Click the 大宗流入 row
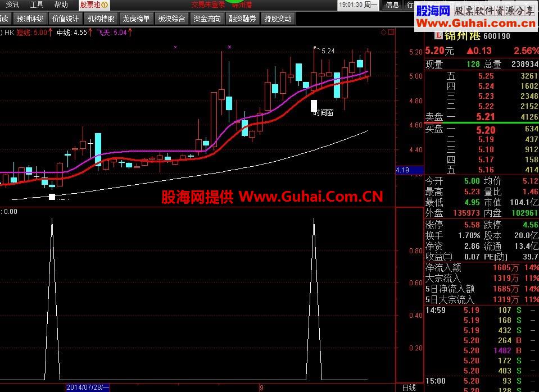Screen dimensions: 539x392 [482, 278]
